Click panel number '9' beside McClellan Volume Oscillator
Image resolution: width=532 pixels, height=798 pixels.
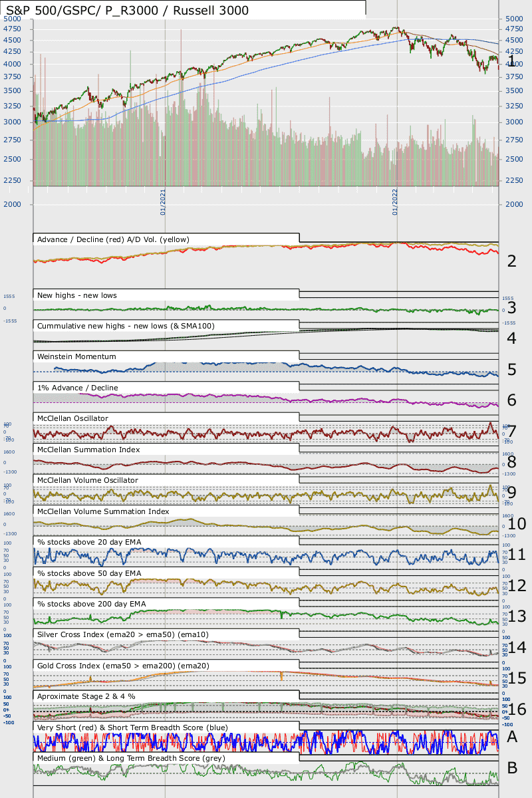(511, 493)
